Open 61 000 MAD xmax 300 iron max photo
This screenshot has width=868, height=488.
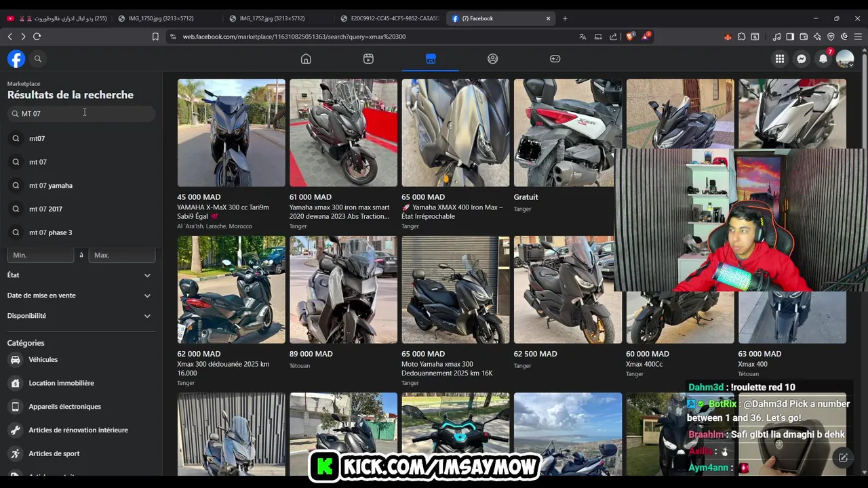pos(343,133)
